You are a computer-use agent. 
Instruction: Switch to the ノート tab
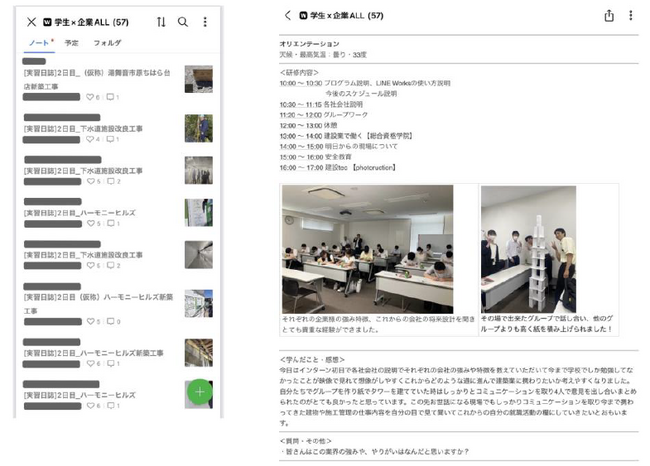(x=39, y=43)
